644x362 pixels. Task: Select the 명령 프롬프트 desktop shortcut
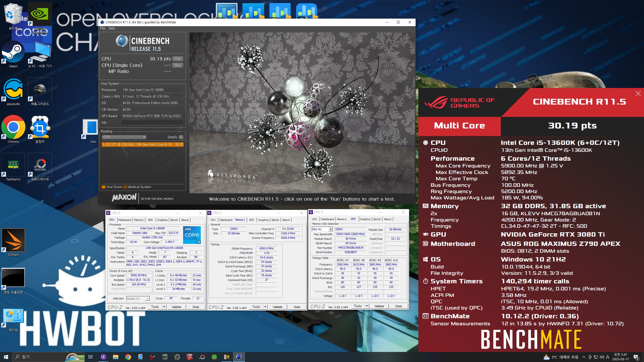coord(13,281)
